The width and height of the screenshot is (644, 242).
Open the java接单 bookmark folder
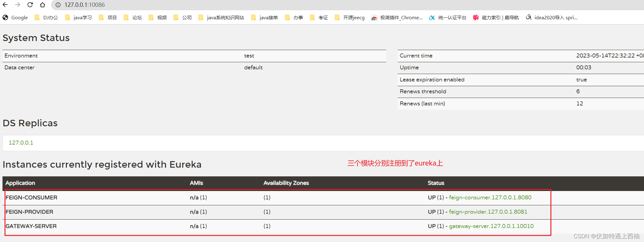pyautogui.click(x=264, y=18)
